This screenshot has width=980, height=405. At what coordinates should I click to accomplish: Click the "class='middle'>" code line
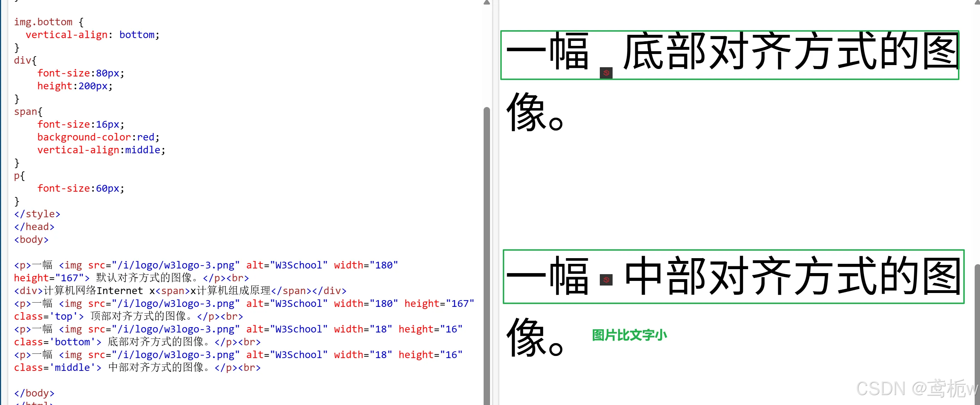(x=138, y=367)
